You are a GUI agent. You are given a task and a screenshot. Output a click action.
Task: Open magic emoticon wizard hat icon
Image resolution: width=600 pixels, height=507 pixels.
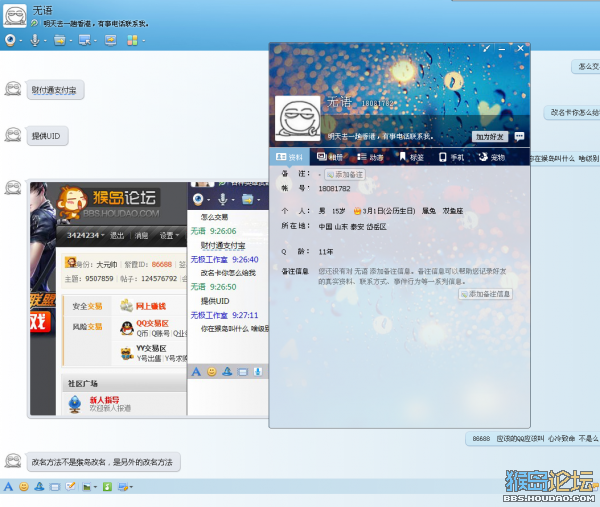[39, 487]
